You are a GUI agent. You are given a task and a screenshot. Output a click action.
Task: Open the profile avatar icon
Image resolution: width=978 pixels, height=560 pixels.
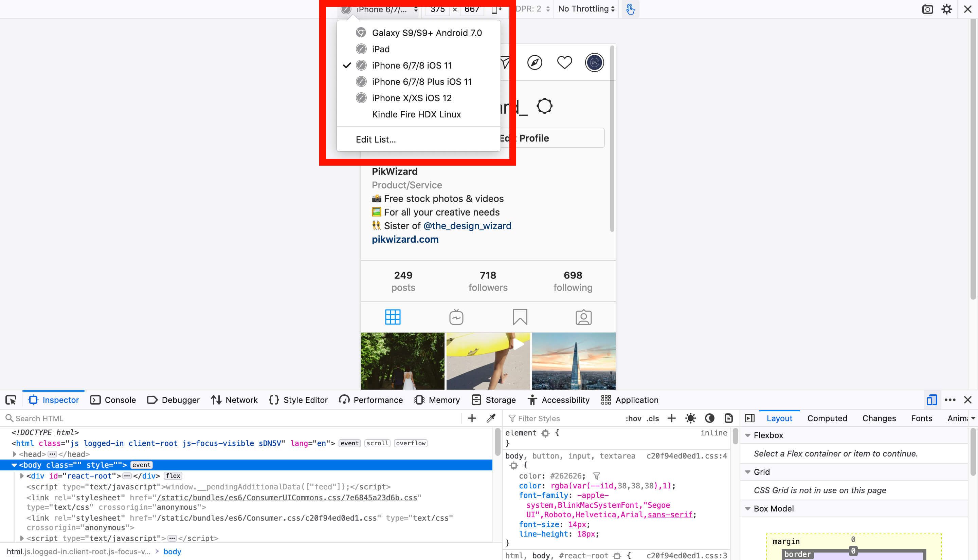point(594,62)
